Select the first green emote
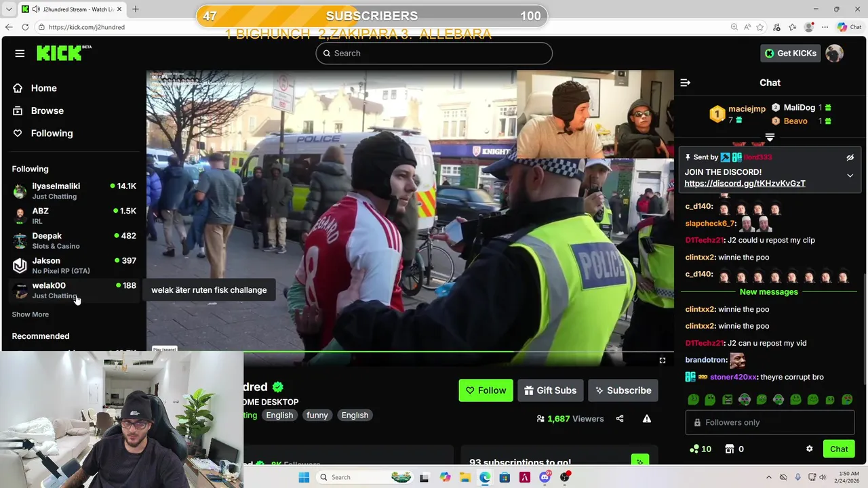868x488 pixels. (x=693, y=400)
